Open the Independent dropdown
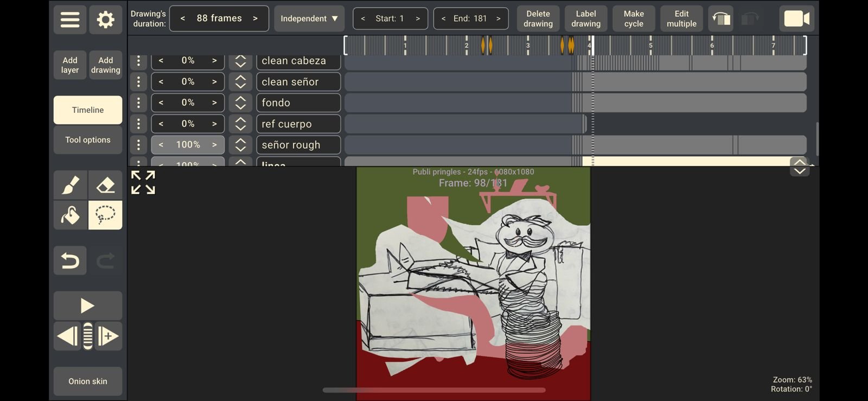The width and height of the screenshot is (868, 401). point(309,18)
